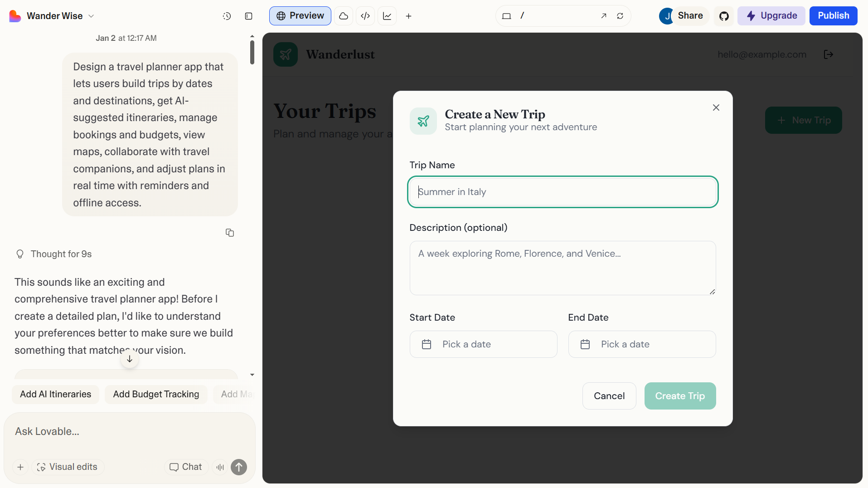Select the Add AI Itineraries suggestion
The height and width of the screenshot is (488, 868).
click(x=55, y=394)
